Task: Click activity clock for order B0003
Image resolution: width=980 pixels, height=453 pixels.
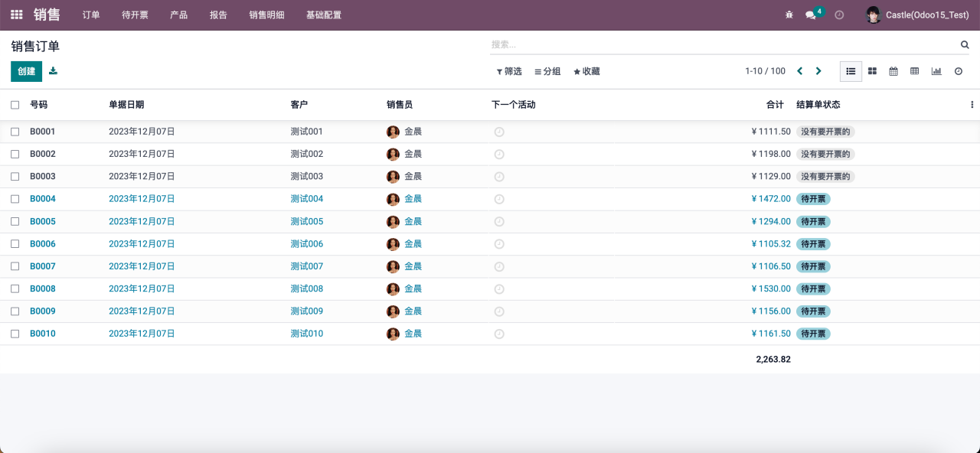Action: [499, 177]
